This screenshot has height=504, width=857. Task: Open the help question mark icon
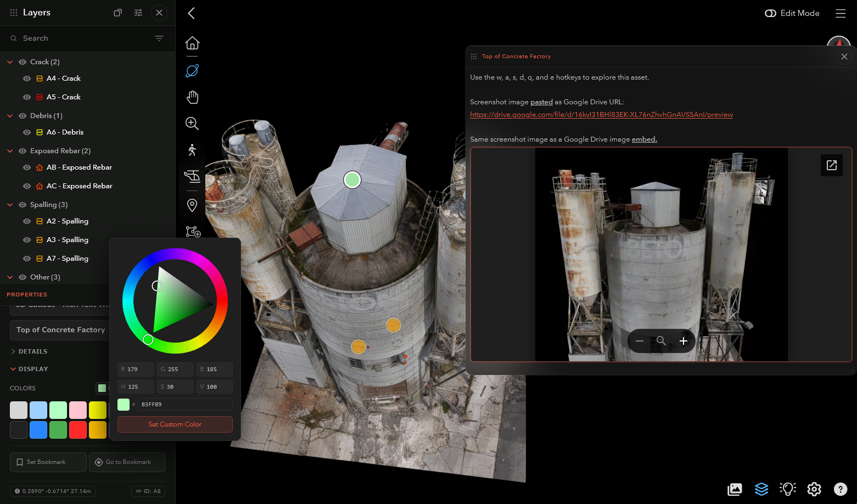click(x=841, y=489)
